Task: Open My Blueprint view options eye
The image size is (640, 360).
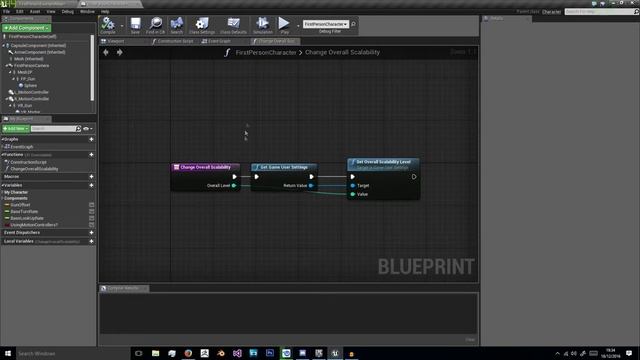Action: pos(87,129)
